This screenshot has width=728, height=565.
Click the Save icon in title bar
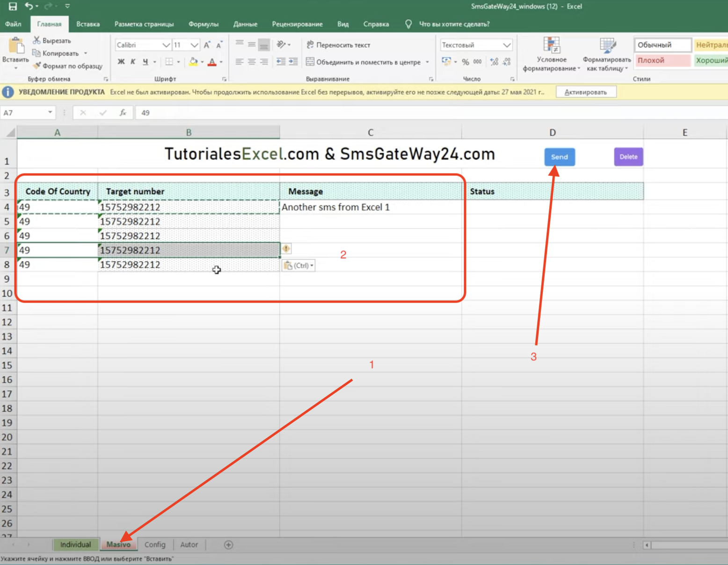pyautogui.click(x=13, y=6)
